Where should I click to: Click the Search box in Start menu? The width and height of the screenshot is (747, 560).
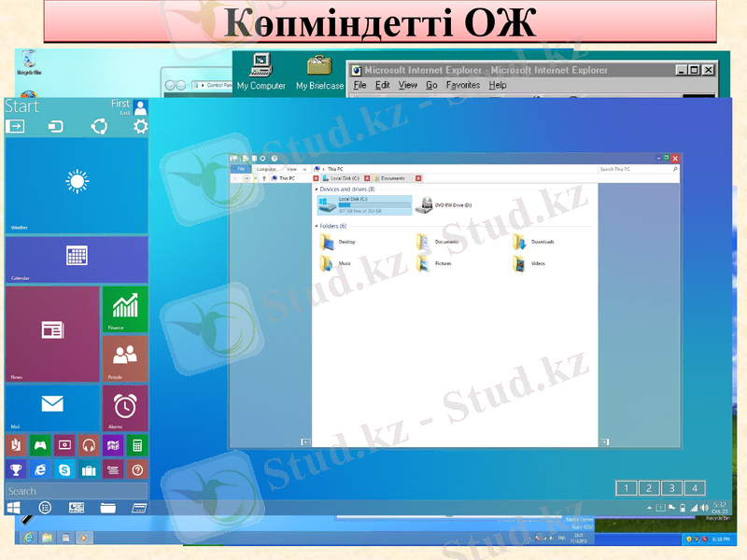click(x=77, y=491)
